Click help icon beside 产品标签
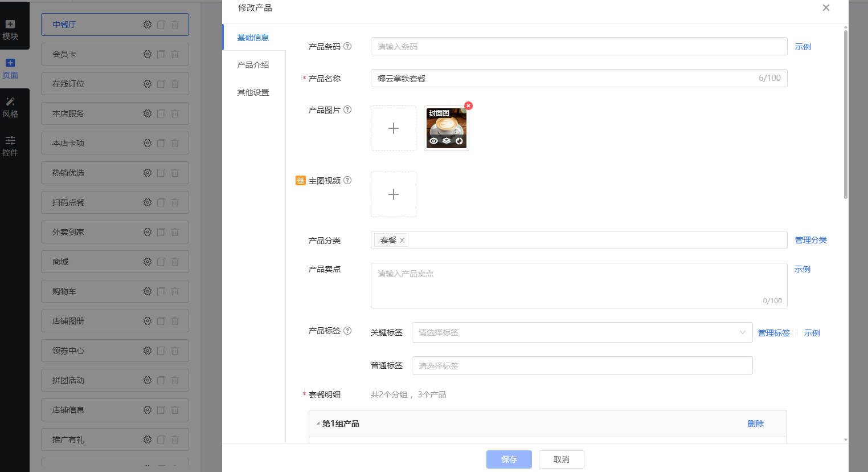 click(x=347, y=331)
